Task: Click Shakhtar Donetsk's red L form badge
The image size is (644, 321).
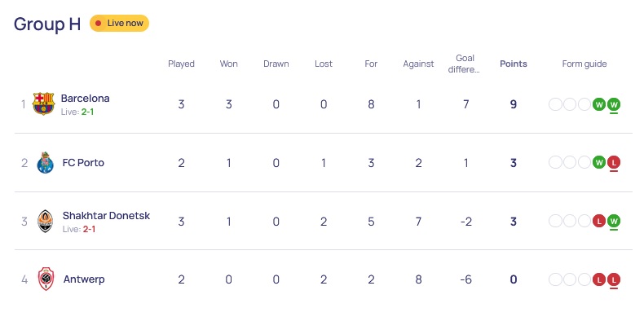Action: 599,222
